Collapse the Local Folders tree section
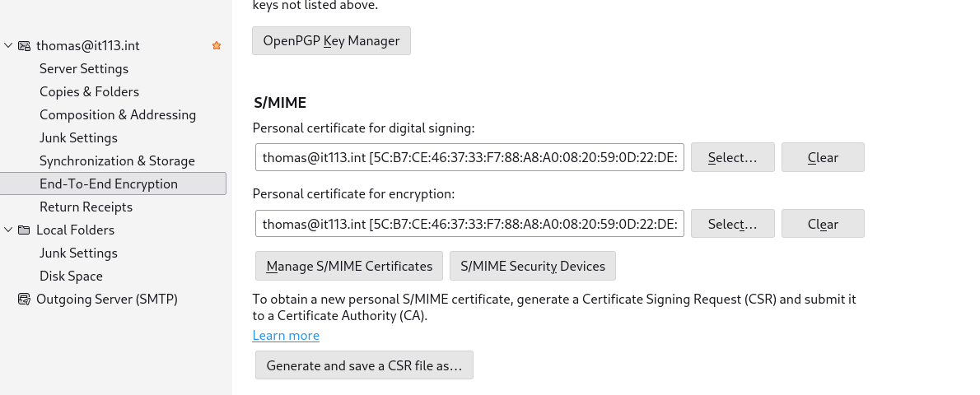This screenshot has height=395, width=980. tap(8, 230)
